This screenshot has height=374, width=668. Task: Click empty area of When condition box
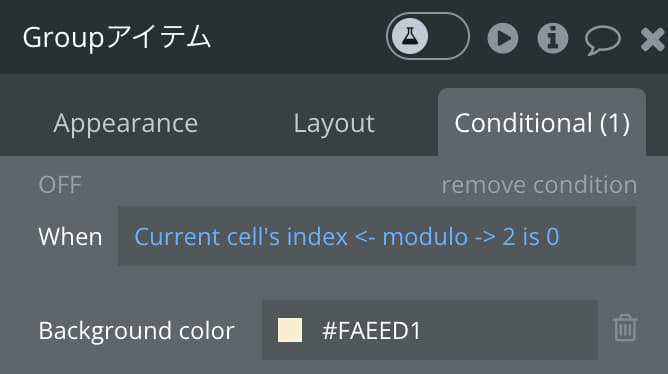(x=596, y=236)
